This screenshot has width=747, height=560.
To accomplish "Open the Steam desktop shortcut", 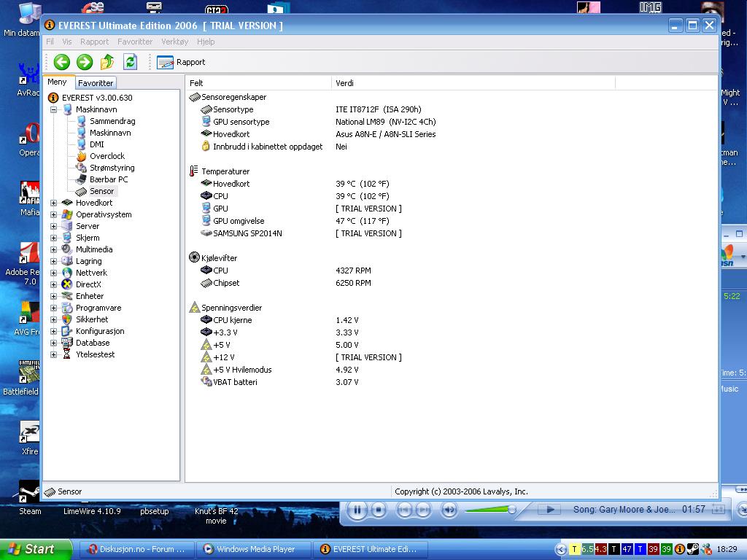I will [29, 498].
